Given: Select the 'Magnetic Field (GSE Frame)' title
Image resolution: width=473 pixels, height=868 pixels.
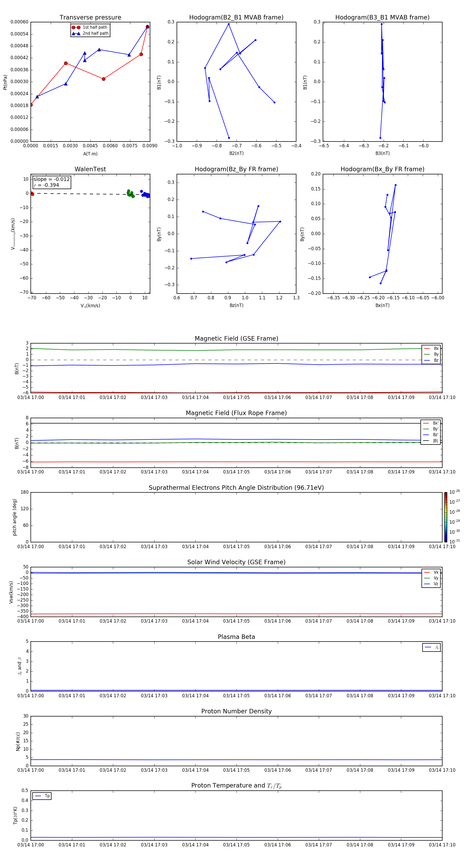Looking at the screenshot, I should 236,339.
